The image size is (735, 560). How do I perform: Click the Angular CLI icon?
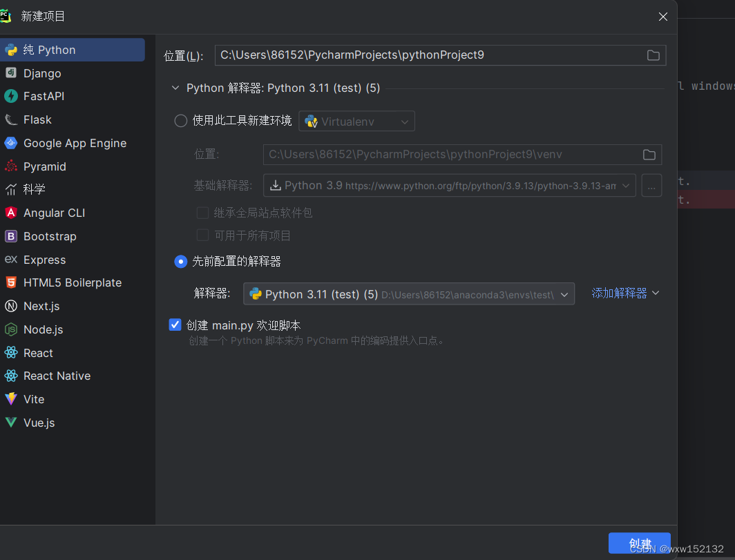[x=11, y=213]
